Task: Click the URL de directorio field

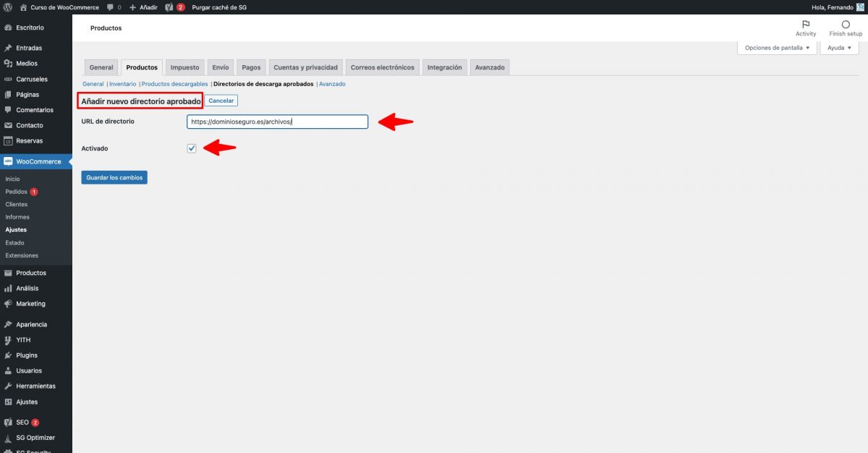Action: (277, 122)
